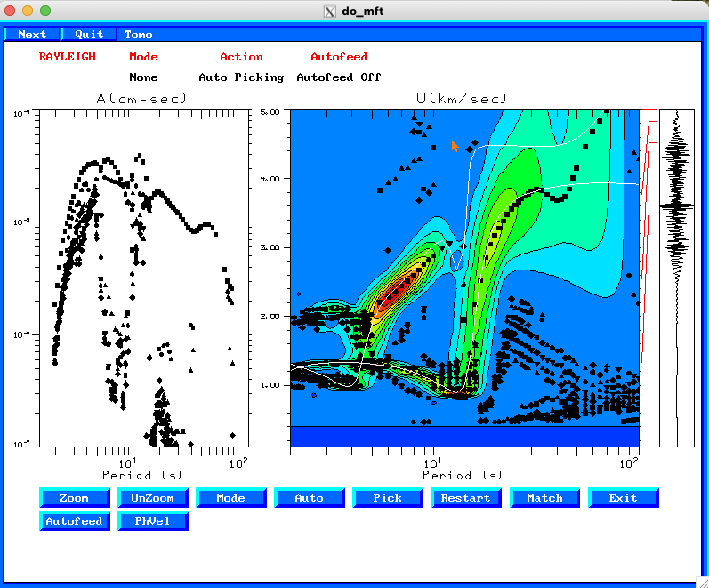
Task: Click the 4.00 velocity axis label
Action: click(270, 178)
